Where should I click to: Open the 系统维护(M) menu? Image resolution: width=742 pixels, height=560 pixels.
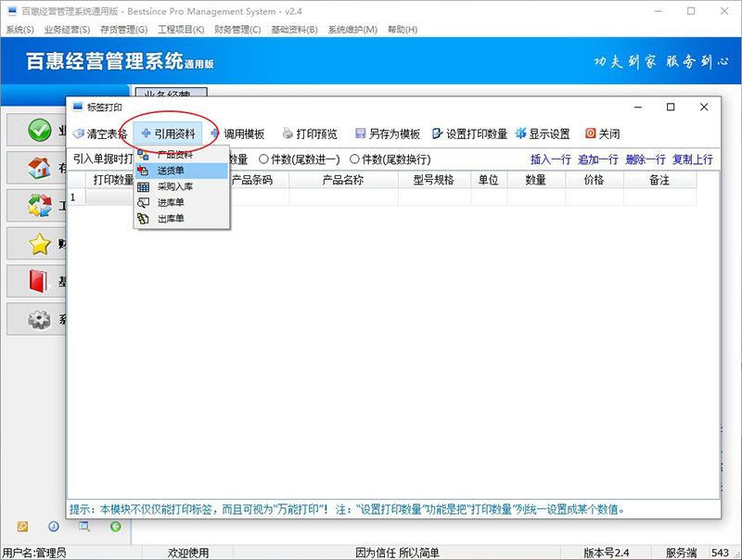352,30
